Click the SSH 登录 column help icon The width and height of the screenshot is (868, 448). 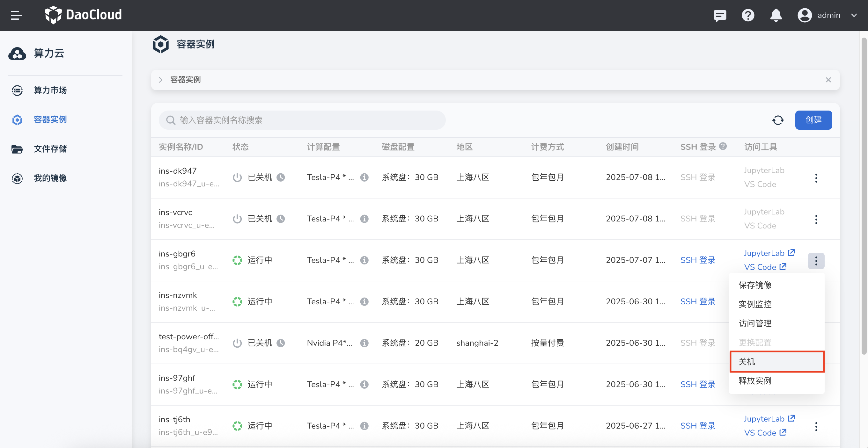pyautogui.click(x=723, y=147)
